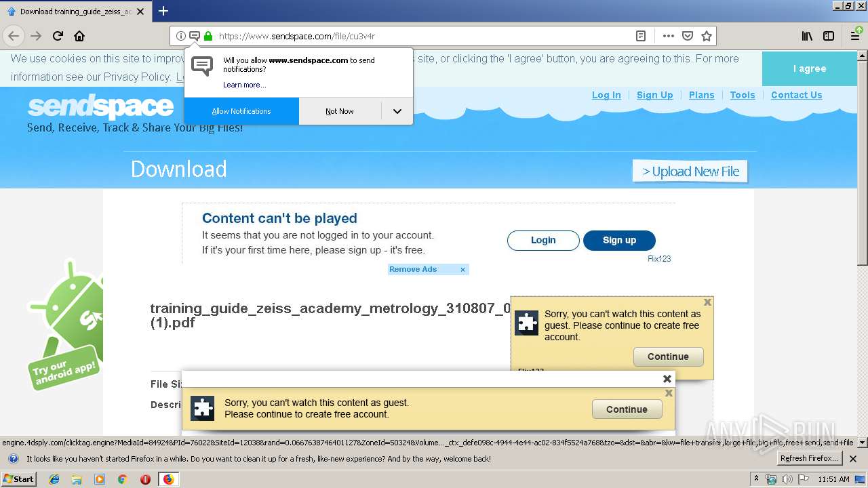Click the Login button in ad
The height and width of the screenshot is (488, 868).
point(543,240)
